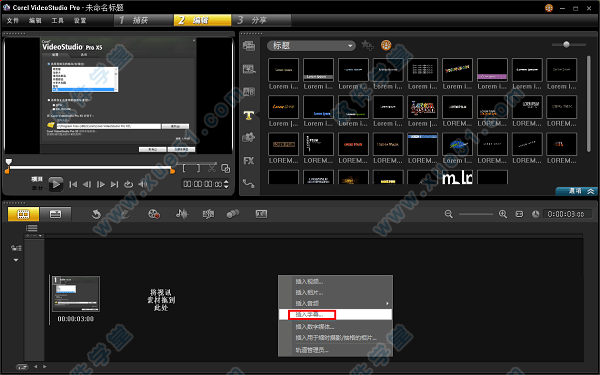Choose 轨道管理员... from context menu
The height and width of the screenshot is (375, 600).
(335, 350)
